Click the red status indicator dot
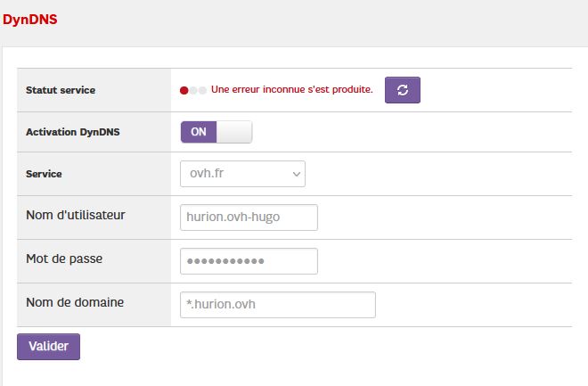Viewport: 588px width, 386px height. point(184,90)
